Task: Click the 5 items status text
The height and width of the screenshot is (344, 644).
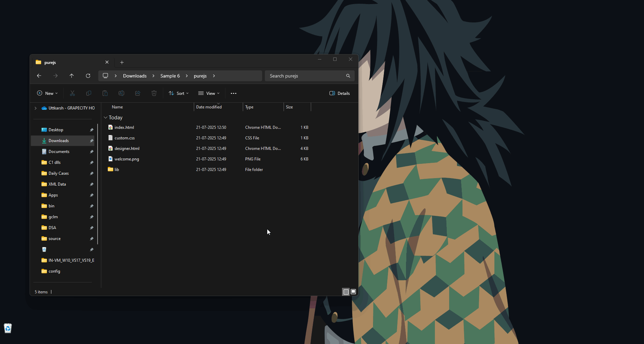Action: pos(41,292)
